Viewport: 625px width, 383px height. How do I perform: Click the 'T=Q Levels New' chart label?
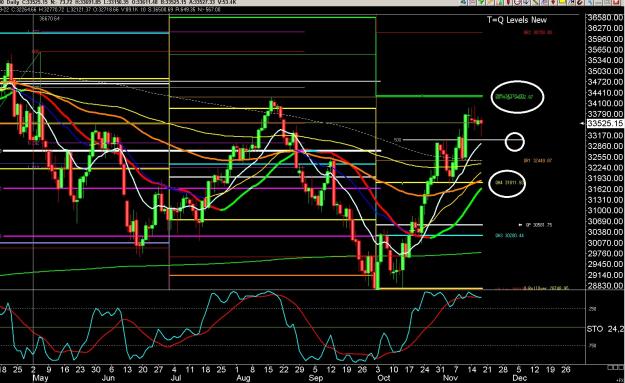coord(517,20)
